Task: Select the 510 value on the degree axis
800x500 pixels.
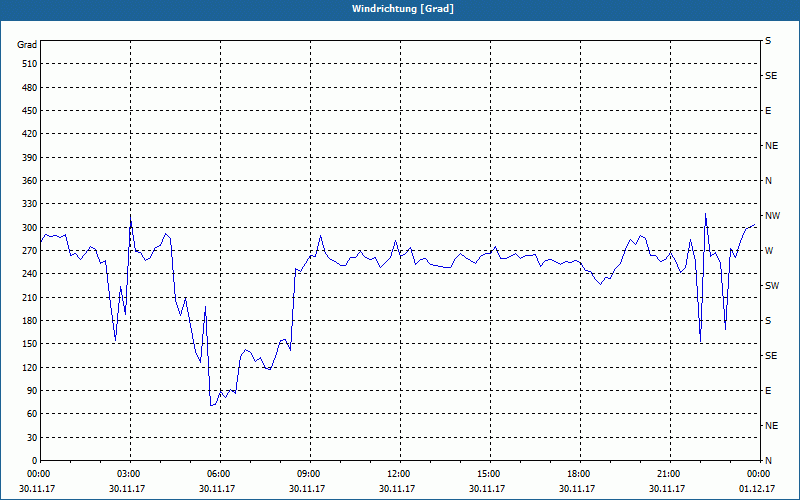Action: point(30,64)
